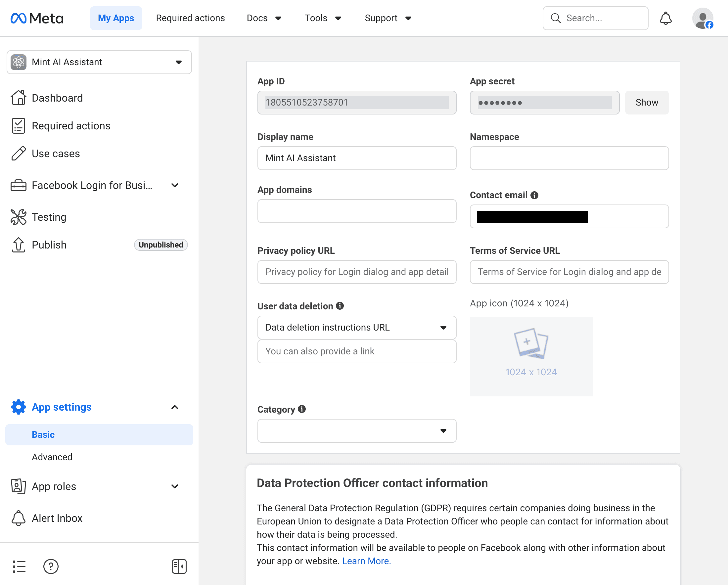Screen dimensions: 728x585
Task: Click the Contact email field
Action: point(569,216)
